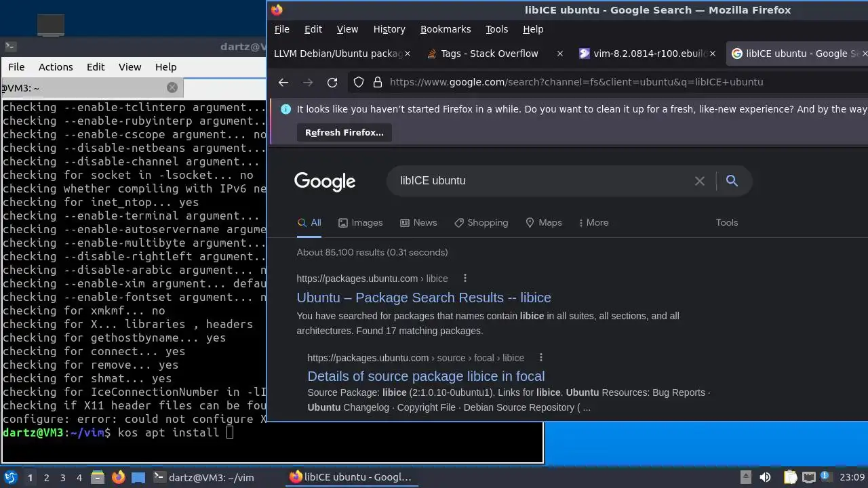The width and height of the screenshot is (868, 488).
Task: Switch to the Tags - Stack Overflow tab
Action: (490, 54)
